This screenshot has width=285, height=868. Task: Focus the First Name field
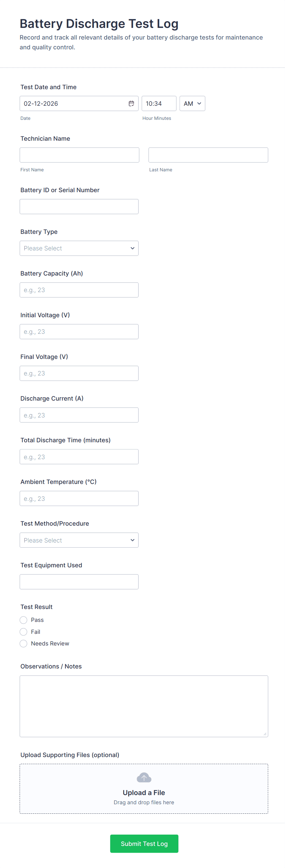[x=79, y=155]
